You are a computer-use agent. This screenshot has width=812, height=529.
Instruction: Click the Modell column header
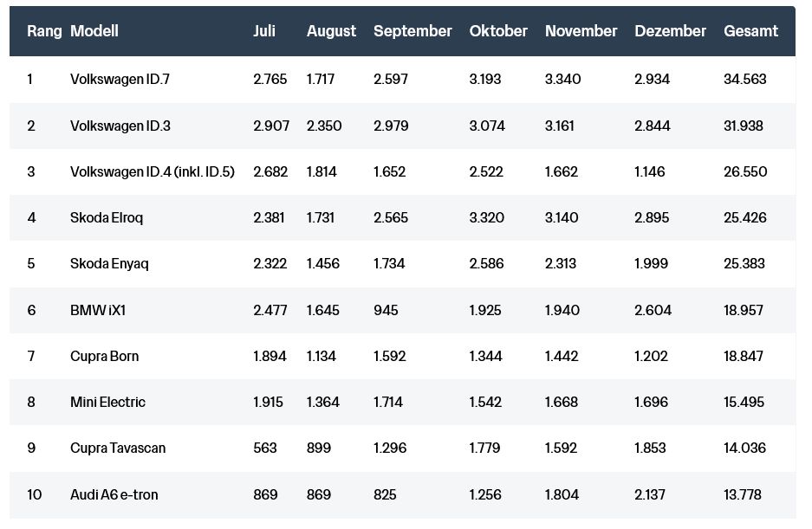tap(94, 31)
